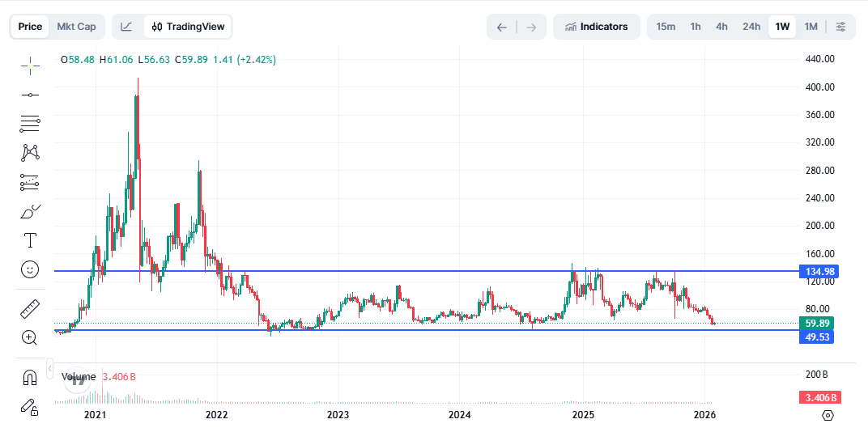Select the crosshair cursor tool
868x432 pixels.
(30, 66)
